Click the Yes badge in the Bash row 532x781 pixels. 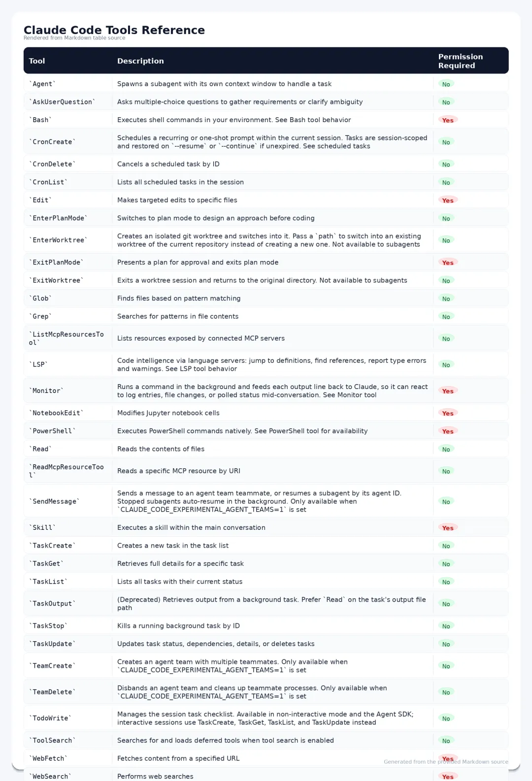[x=448, y=120]
